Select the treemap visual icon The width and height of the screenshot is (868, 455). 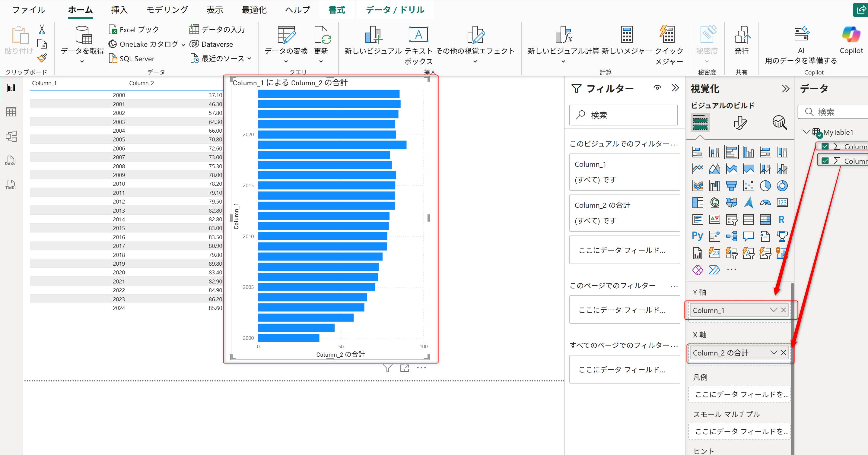pos(698,202)
